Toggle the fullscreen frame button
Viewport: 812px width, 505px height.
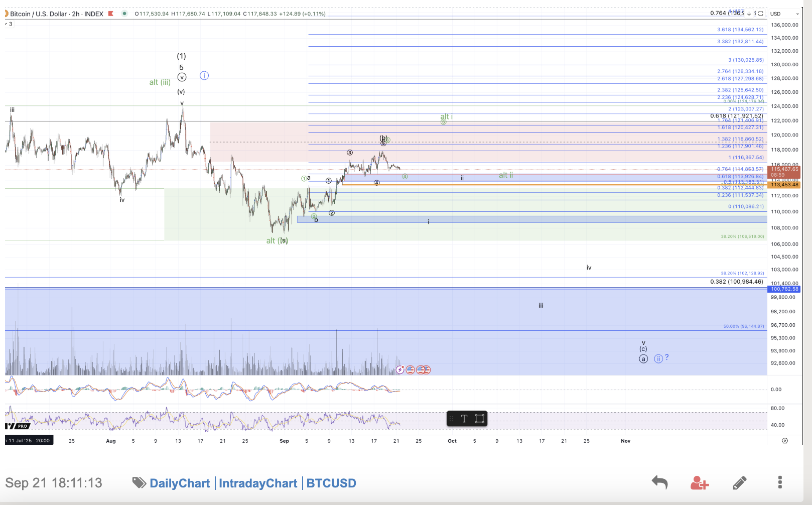coord(761,14)
